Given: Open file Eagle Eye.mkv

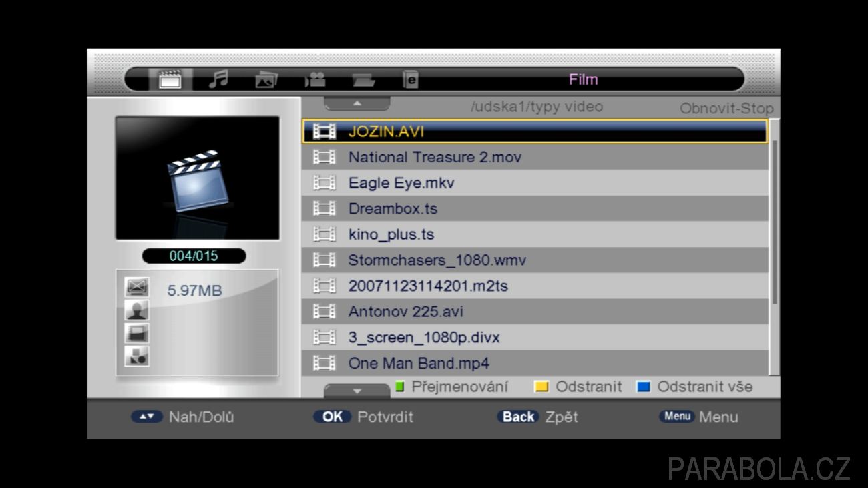Looking at the screenshot, I should click(x=535, y=183).
